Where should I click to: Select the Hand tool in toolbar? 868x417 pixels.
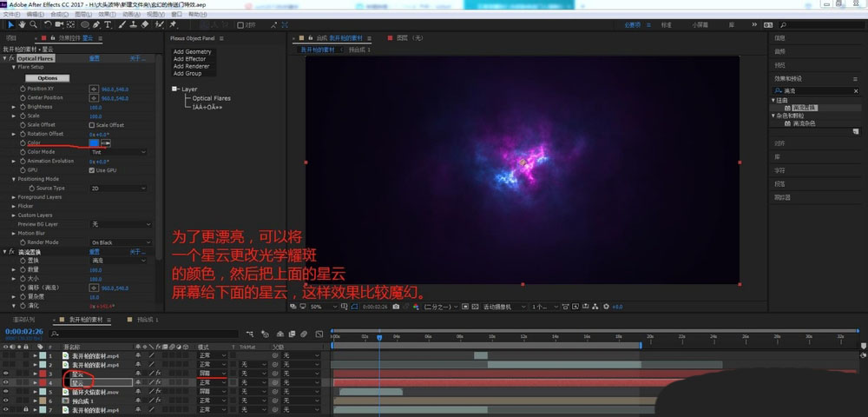click(x=23, y=24)
